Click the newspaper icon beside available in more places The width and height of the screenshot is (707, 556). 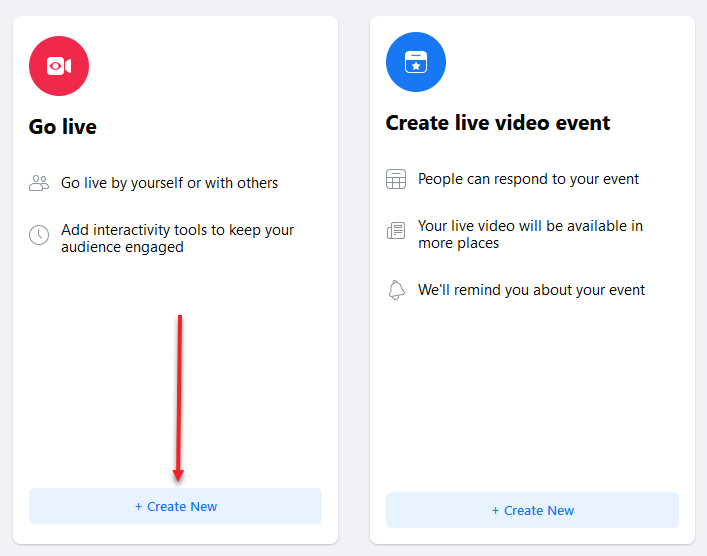[x=396, y=230]
